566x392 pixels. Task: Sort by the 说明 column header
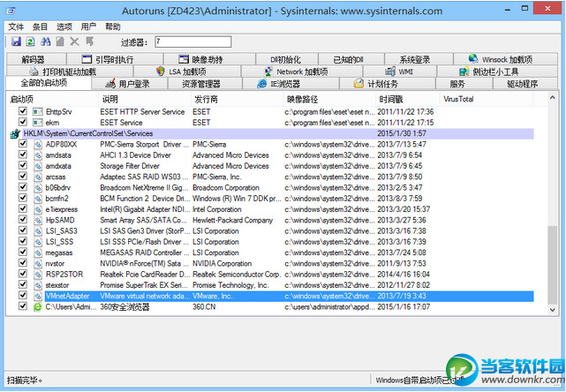point(145,99)
